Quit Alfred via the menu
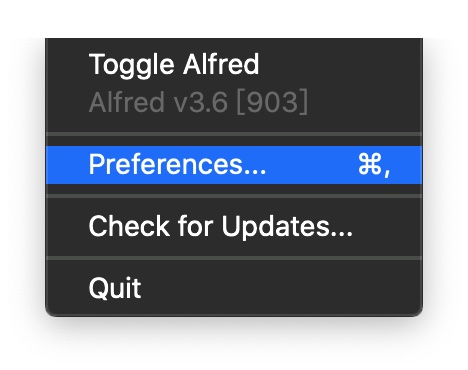The height and width of the screenshot is (370, 468). pyautogui.click(x=234, y=288)
